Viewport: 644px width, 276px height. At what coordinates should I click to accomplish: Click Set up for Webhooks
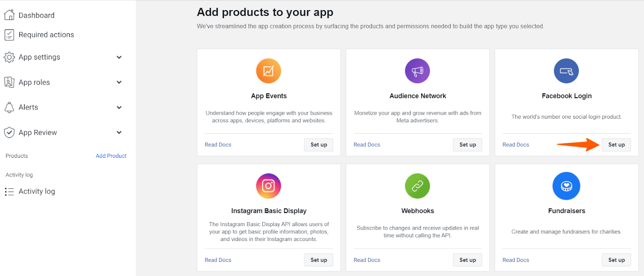coord(467,260)
